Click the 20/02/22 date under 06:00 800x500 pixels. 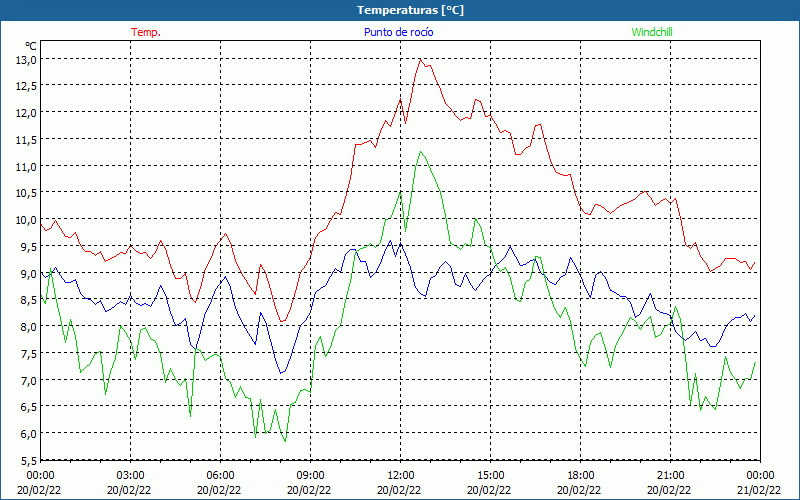tap(220, 490)
